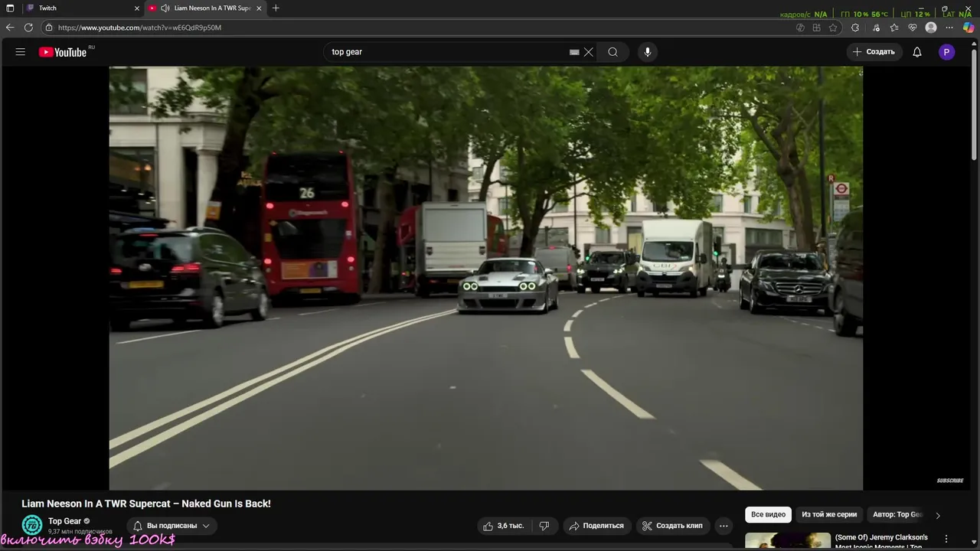
Task: Launch the Copilot sidebar icon
Action: [969, 28]
